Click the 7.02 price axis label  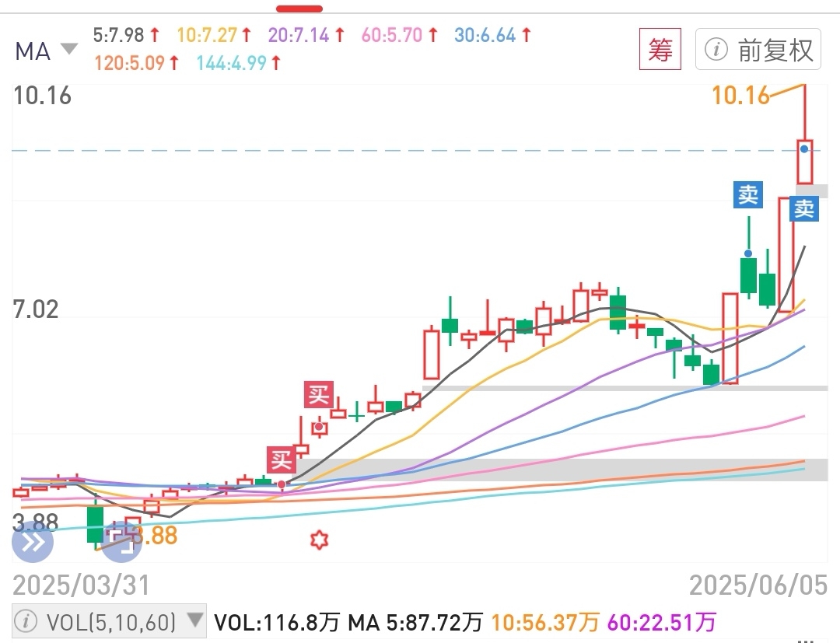tap(35, 309)
